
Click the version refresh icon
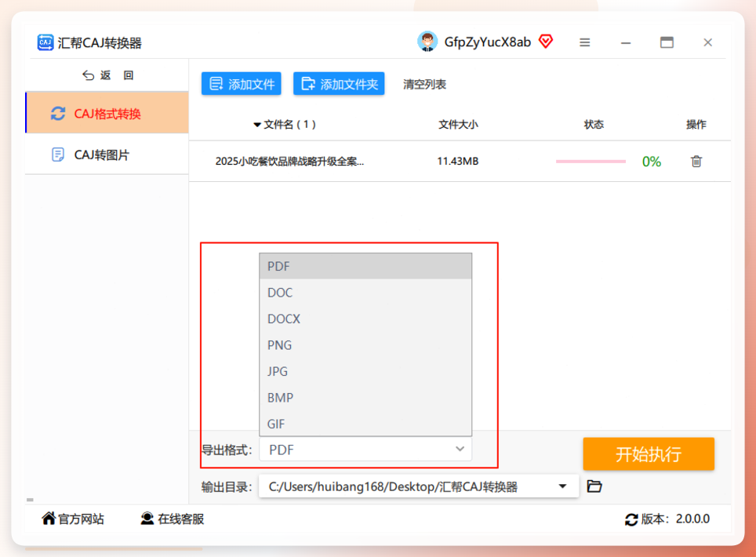tap(631, 519)
